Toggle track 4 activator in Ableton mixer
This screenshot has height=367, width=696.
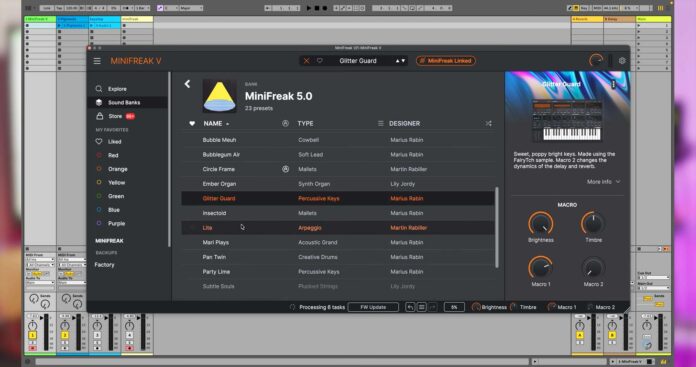click(130, 335)
